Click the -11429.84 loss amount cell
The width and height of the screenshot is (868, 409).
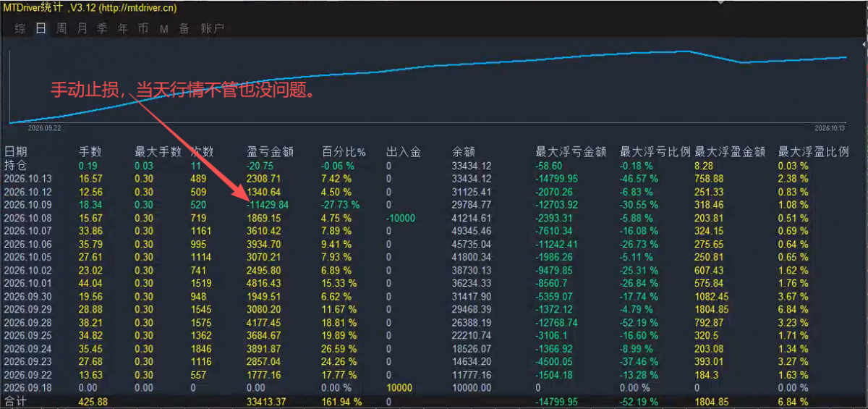pyautogui.click(x=268, y=204)
